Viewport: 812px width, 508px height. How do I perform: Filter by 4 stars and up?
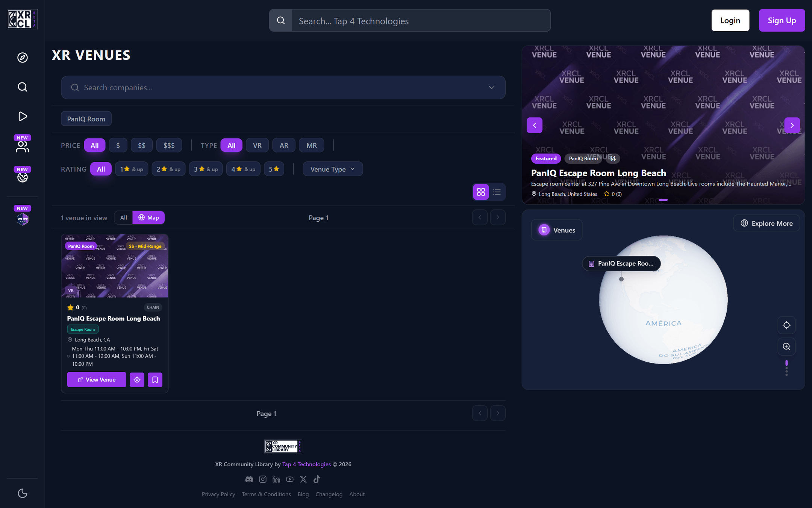(x=243, y=169)
